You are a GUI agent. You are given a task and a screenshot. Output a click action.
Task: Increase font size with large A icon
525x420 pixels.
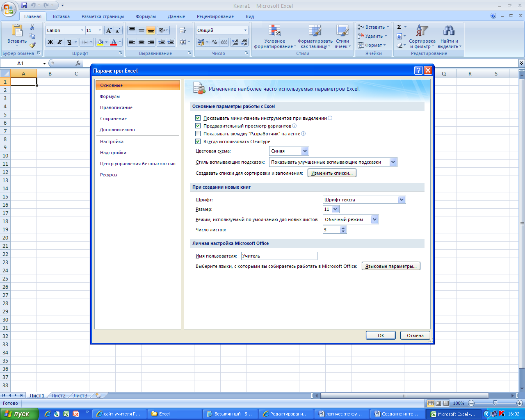tap(109, 30)
